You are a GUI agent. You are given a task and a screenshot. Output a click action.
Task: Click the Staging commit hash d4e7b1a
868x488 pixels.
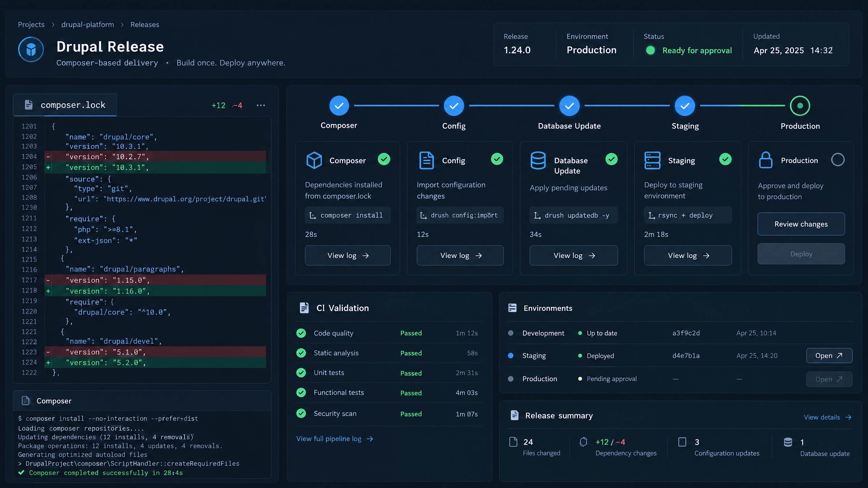pos(686,355)
